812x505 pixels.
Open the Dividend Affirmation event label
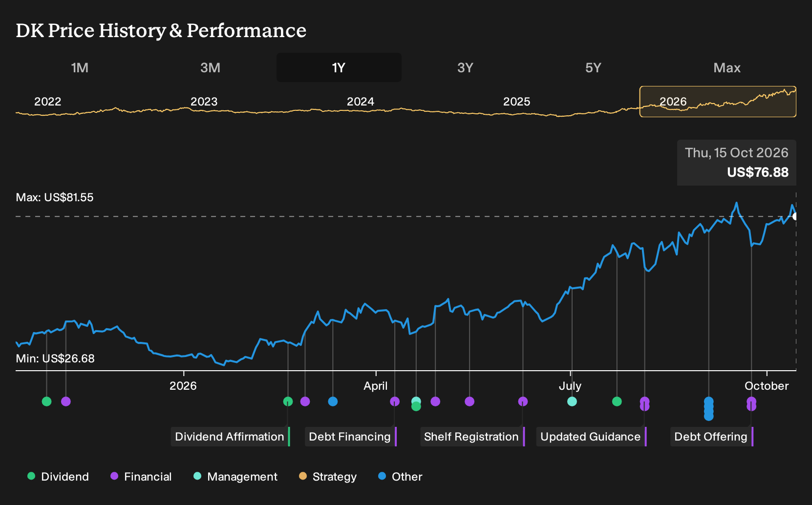click(231, 437)
